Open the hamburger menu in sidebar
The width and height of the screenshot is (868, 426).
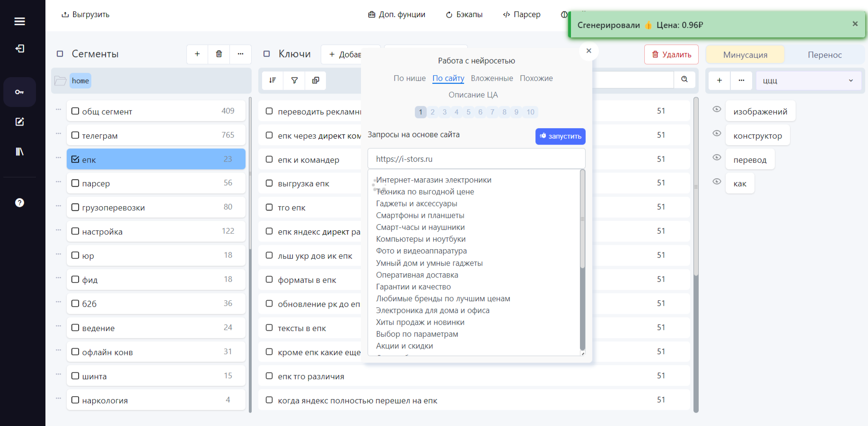[19, 21]
